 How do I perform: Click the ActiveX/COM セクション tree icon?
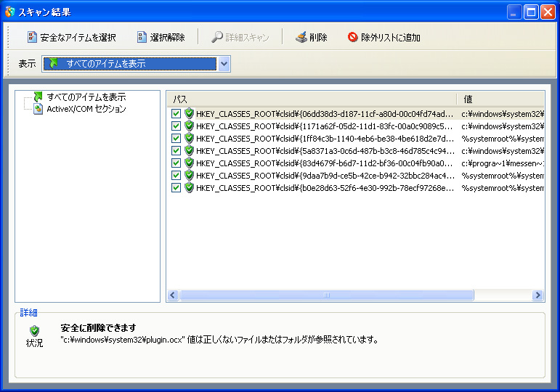[38, 109]
